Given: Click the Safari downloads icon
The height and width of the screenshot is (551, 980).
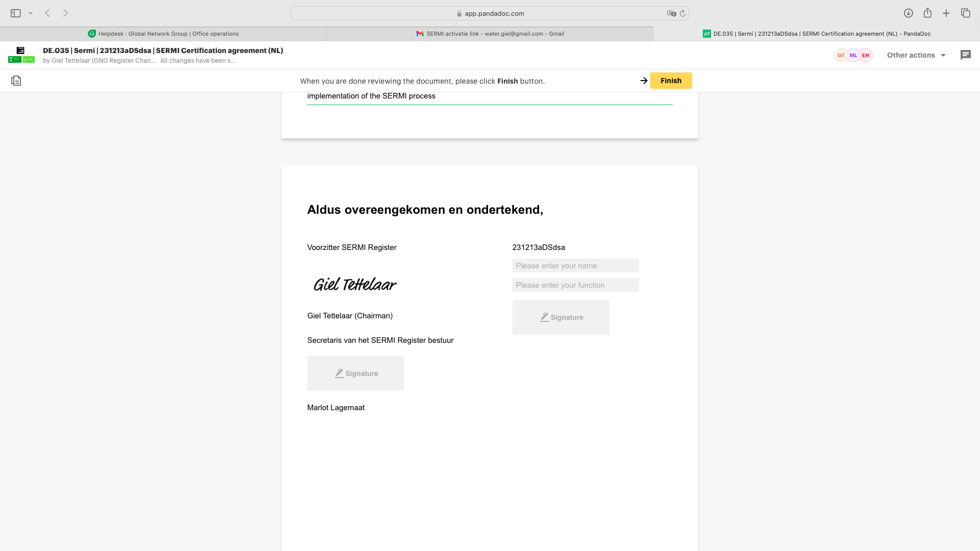Looking at the screenshot, I should click(x=908, y=13).
